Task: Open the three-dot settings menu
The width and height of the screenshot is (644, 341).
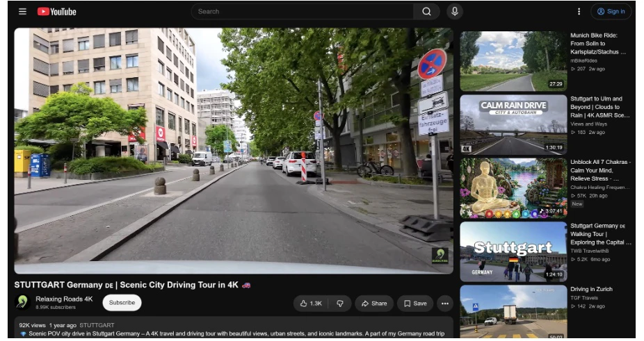Action: tap(579, 12)
